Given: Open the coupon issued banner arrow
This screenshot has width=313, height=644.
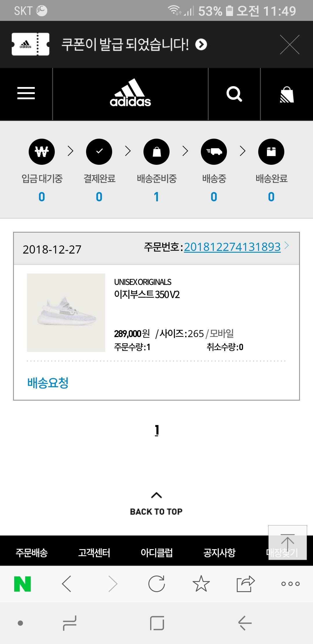Looking at the screenshot, I should click(x=201, y=44).
